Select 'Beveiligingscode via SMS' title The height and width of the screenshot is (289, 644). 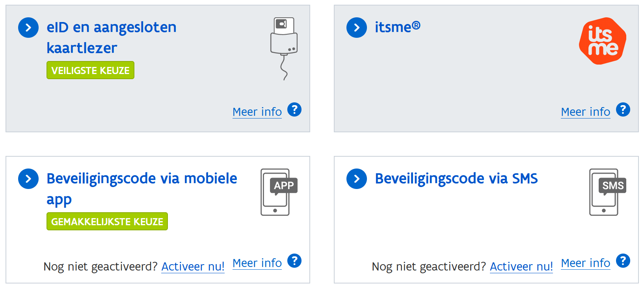point(456,178)
